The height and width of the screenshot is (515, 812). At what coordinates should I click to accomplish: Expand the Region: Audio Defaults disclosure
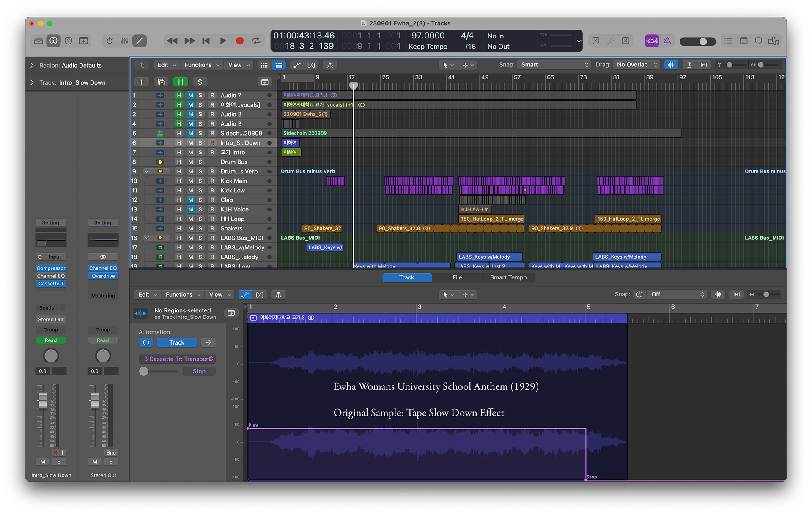pyautogui.click(x=32, y=66)
